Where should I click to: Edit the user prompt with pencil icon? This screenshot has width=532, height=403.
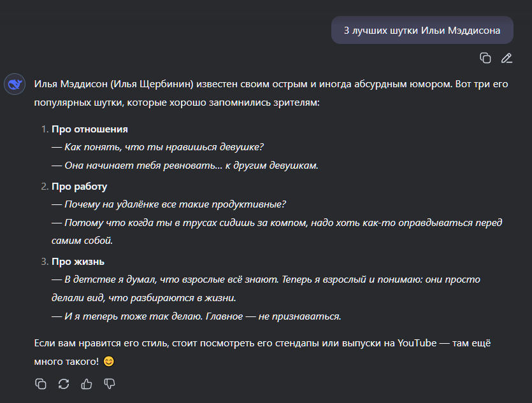pos(507,59)
